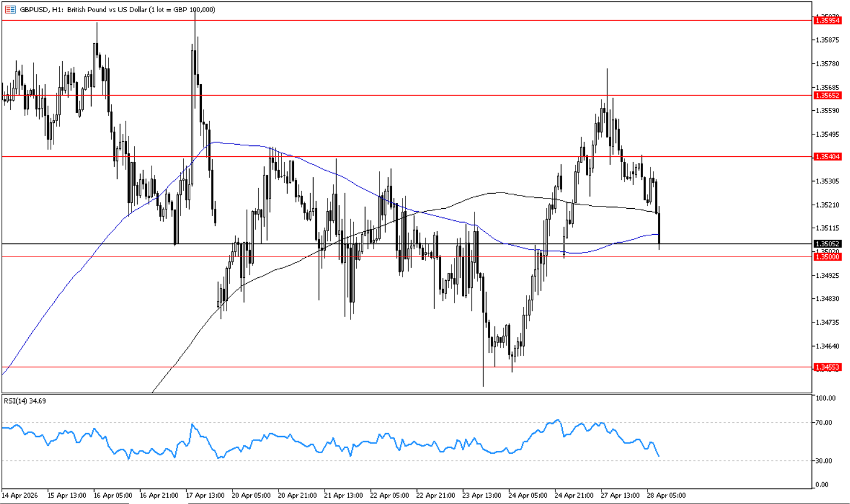Click the 24 Apr 05:00 time label
This screenshot has height=504, width=850.
[528, 495]
